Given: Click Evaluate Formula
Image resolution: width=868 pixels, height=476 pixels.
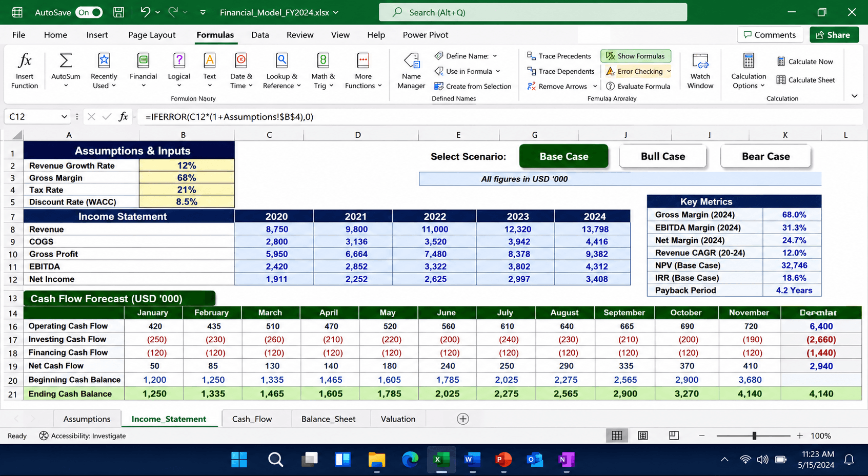Looking at the screenshot, I should [x=638, y=86].
